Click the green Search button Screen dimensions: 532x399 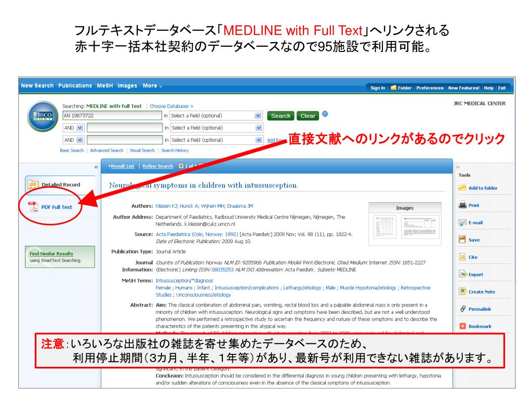[x=281, y=116]
